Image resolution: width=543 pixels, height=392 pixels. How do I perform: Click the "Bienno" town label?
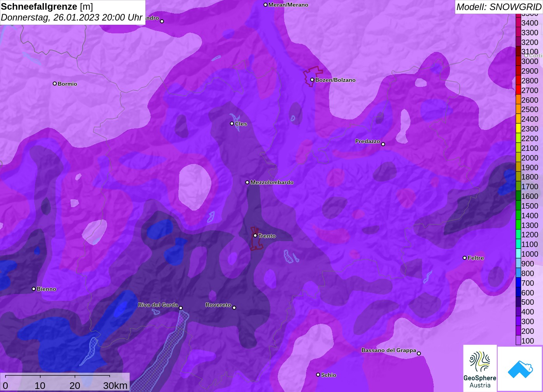click(x=47, y=289)
